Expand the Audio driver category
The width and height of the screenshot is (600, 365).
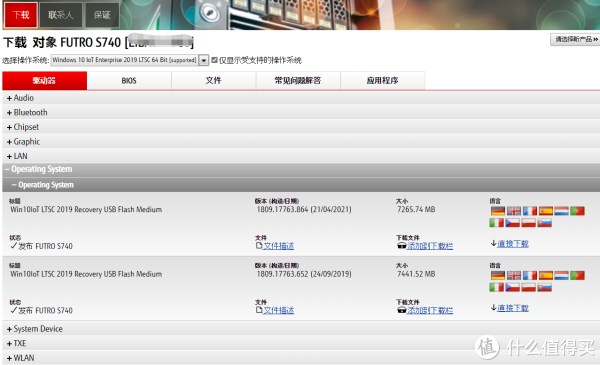[x=20, y=98]
